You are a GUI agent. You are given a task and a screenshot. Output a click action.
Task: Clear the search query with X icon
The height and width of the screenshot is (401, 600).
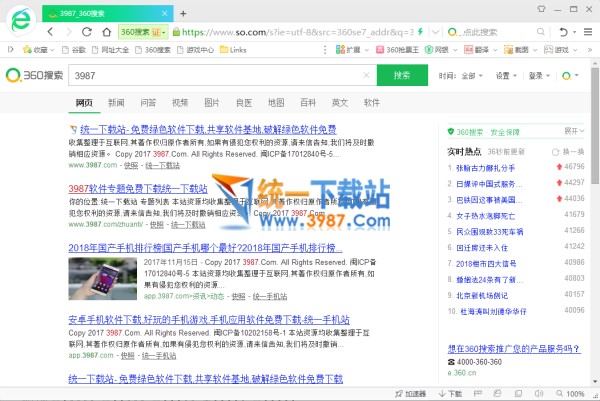coord(366,75)
